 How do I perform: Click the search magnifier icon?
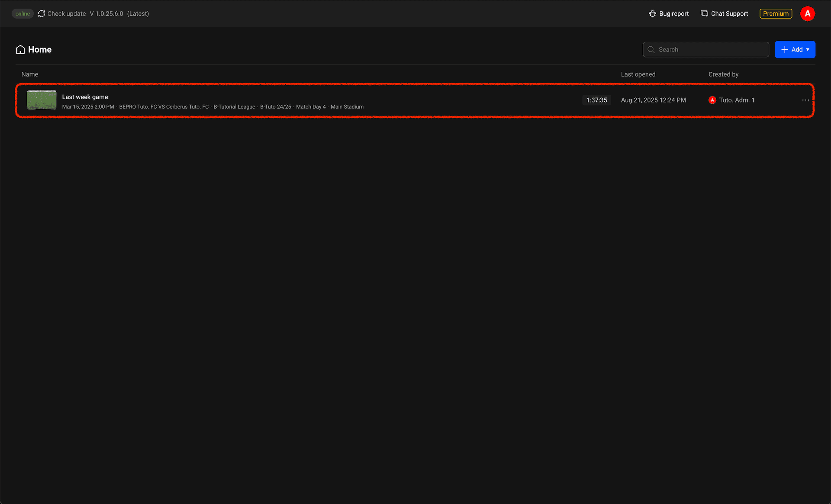(651, 50)
